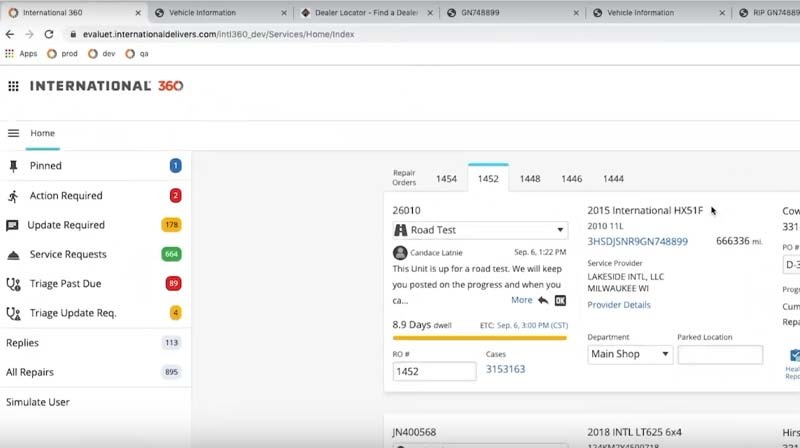
Task: Click Candace Latnie's avatar icon
Action: [400, 253]
